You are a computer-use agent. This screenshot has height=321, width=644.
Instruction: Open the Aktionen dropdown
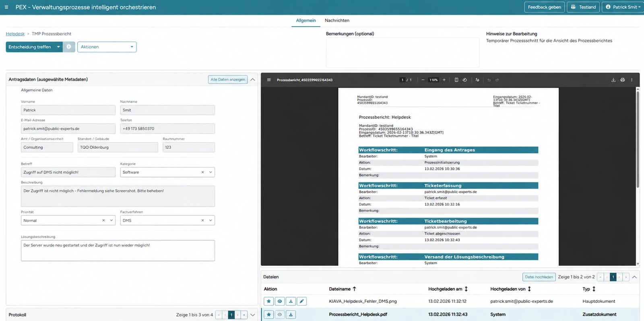pyautogui.click(x=107, y=47)
